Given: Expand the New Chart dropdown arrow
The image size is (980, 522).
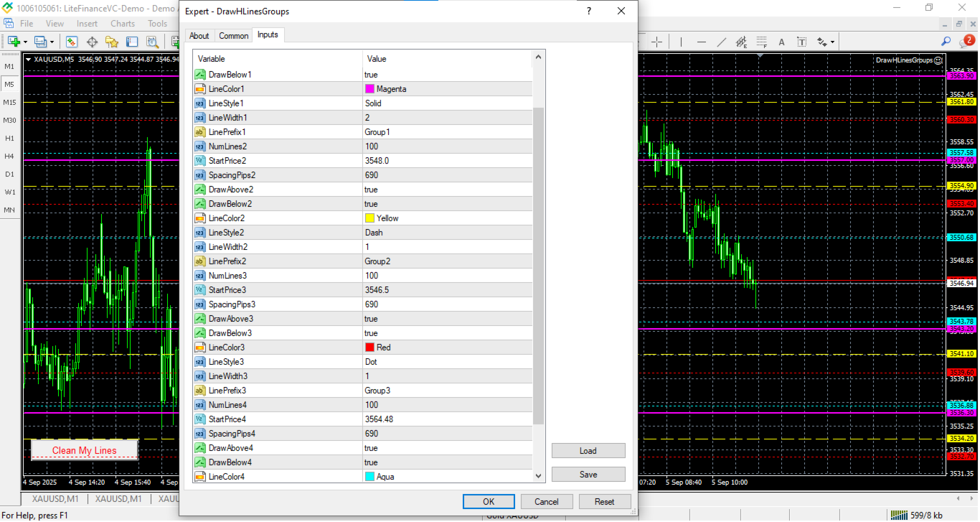Looking at the screenshot, I should pos(24,42).
